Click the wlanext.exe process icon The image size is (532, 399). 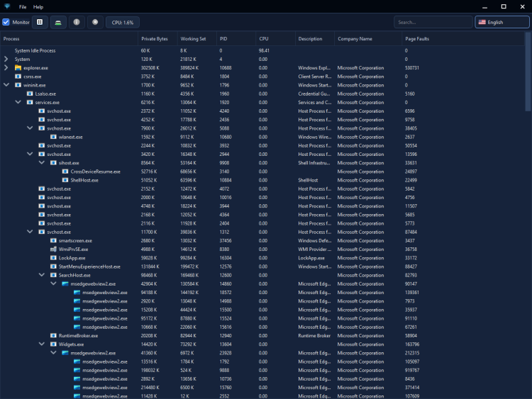[x=53, y=137]
